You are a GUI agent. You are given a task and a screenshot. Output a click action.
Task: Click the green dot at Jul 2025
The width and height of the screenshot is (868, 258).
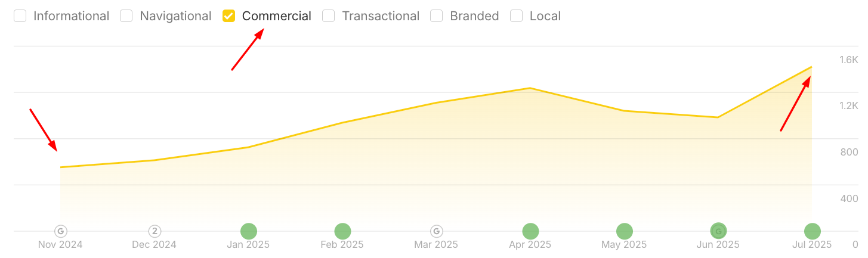point(812,231)
